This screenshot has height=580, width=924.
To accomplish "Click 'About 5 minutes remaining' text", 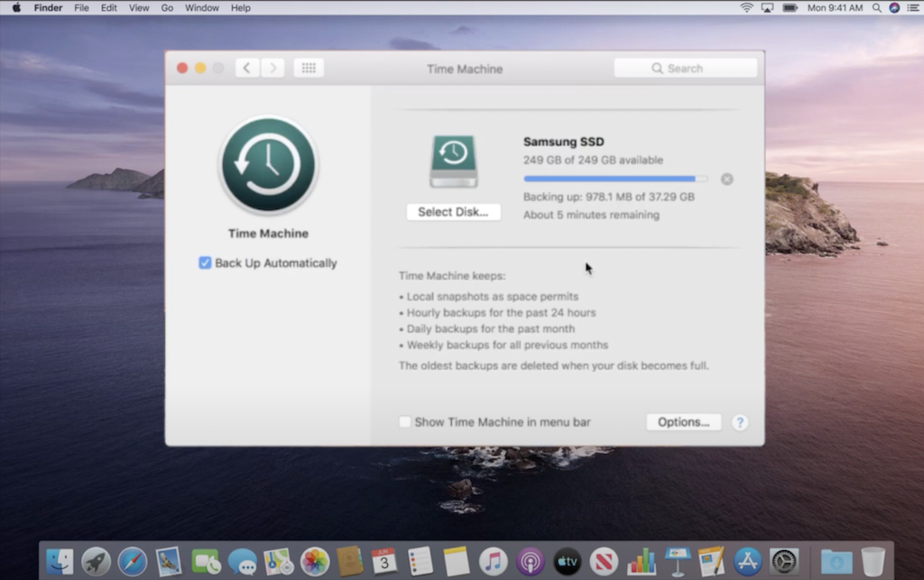I will tap(591, 215).
